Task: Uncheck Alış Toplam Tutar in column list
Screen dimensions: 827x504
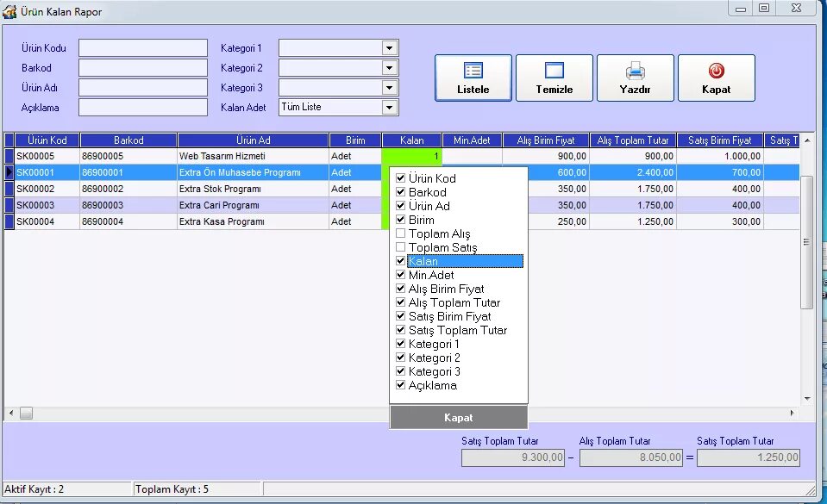Action: click(400, 302)
